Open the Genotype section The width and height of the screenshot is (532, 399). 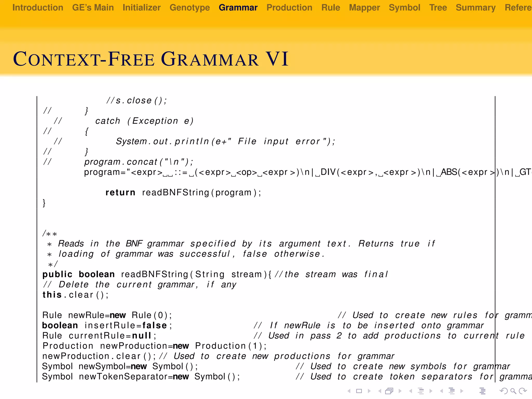[190, 8]
